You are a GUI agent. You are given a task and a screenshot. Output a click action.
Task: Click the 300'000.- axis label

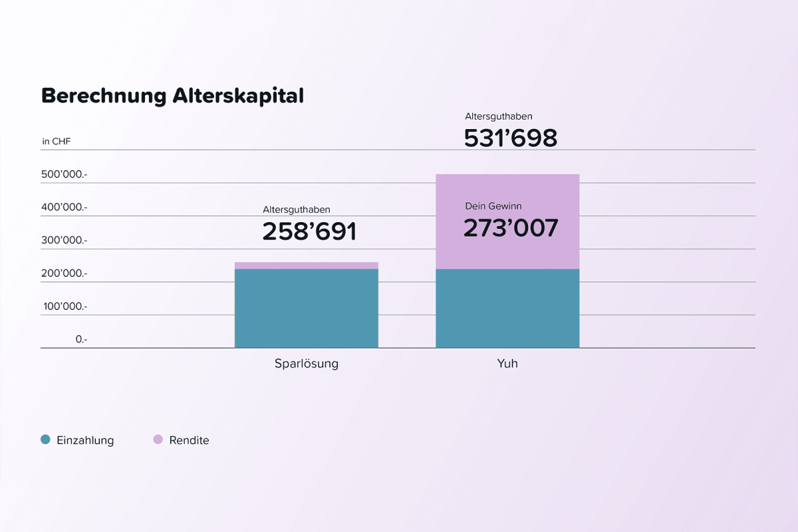pyautogui.click(x=65, y=240)
